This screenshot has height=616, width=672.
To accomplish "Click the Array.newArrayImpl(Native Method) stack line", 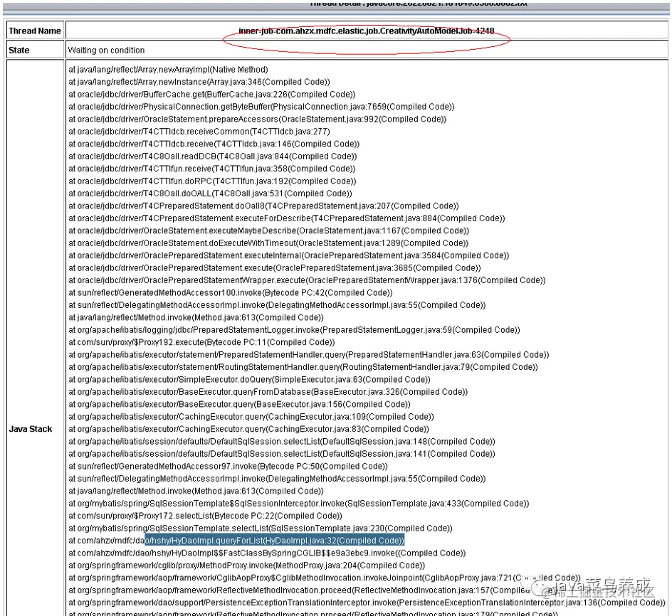I will [169, 70].
